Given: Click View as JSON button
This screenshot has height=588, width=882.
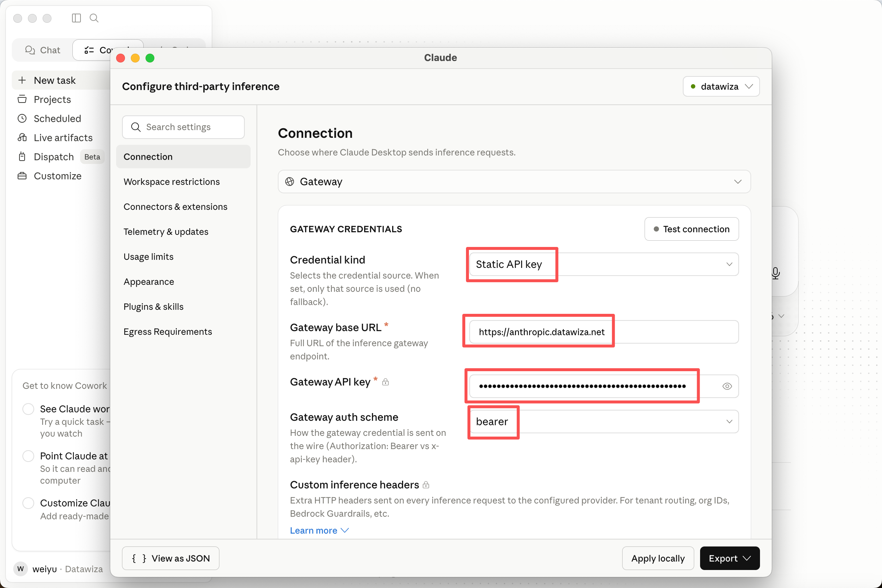Looking at the screenshot, I should [x=171, y=558].
